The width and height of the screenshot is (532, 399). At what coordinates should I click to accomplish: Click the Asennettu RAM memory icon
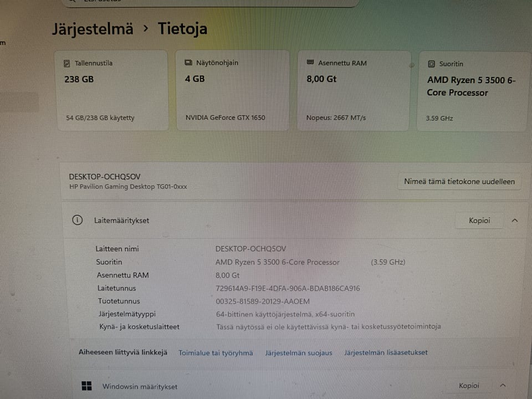point(310,62)
